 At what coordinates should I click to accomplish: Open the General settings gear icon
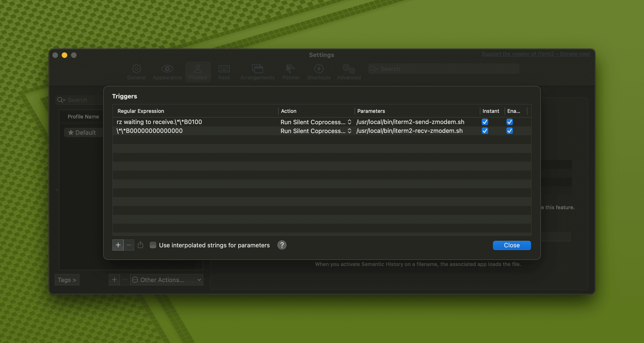tap(136, 69)
